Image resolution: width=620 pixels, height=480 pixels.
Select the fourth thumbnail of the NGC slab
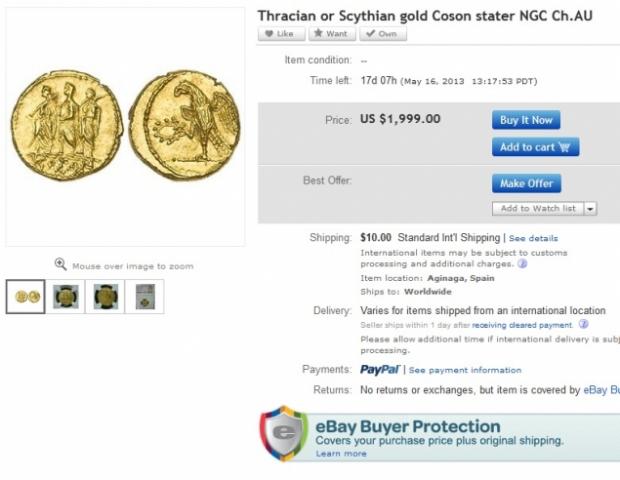pyautogui.click(x=143, y=297)
